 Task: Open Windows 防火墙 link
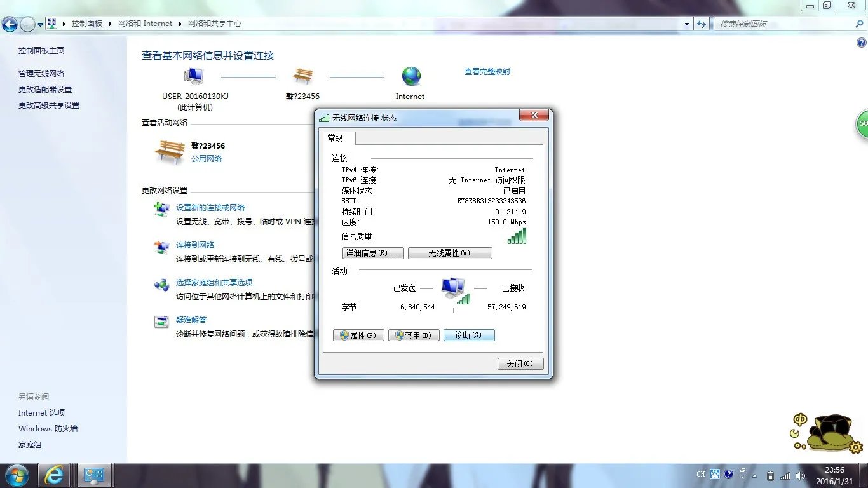point(48,429)
